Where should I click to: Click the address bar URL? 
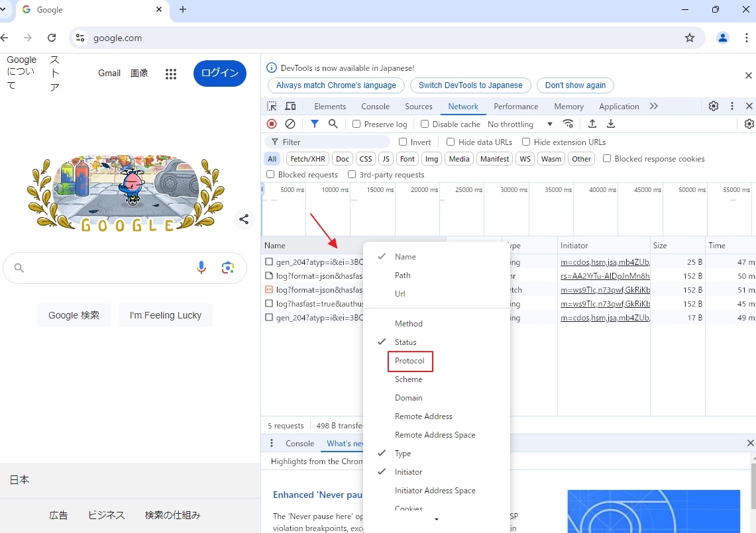coord(118,38)
